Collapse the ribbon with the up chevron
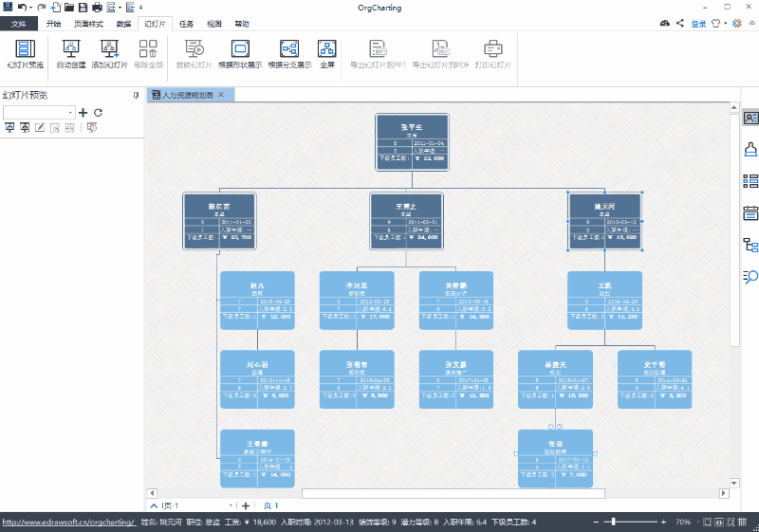Viewport: 759px width, 532px height. tap(752, 23)
